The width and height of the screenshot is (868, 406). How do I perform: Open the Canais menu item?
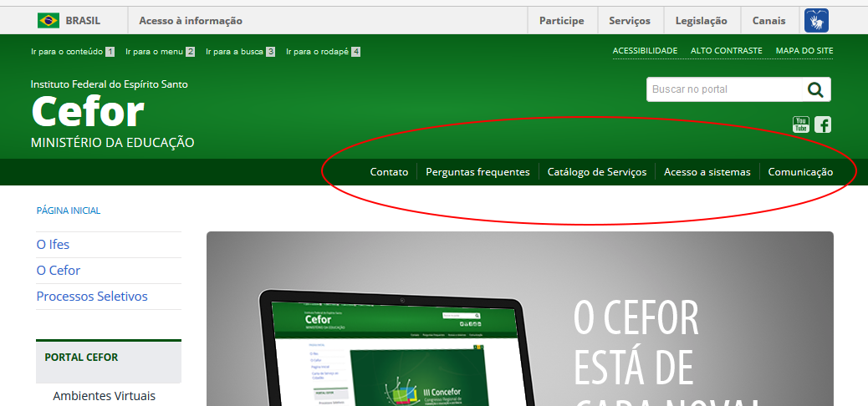tap(768, 20)
